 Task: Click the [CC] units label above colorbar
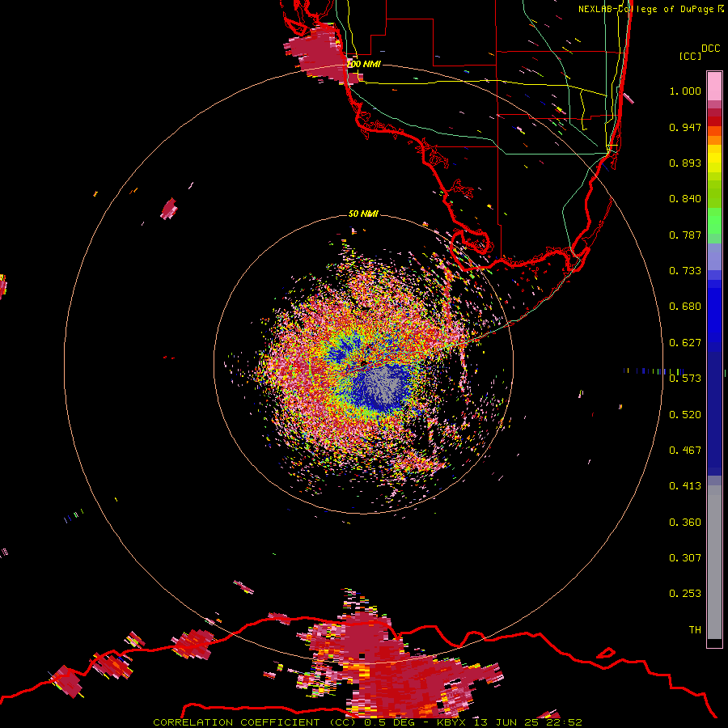690,56
